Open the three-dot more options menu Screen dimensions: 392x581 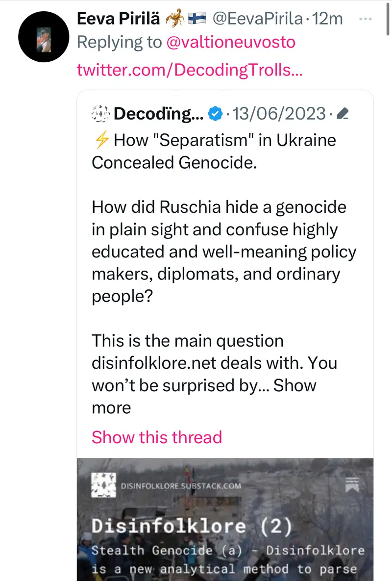click(x=366, y=19)
